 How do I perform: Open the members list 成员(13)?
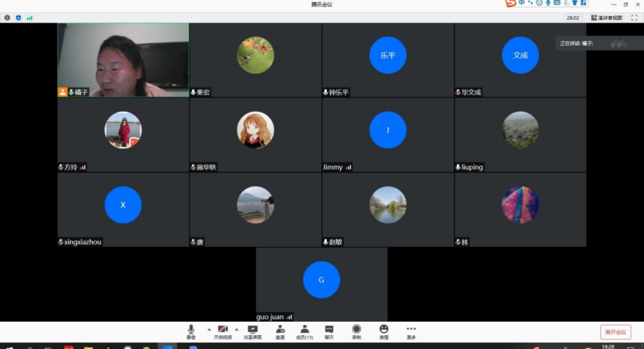click(305, 331)
